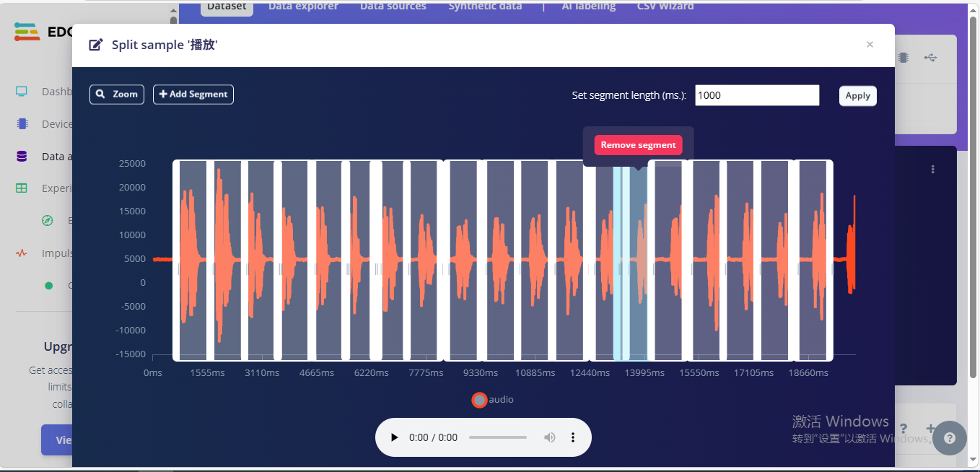Click the Impulse design pulse icon
The width and height of the screenshot is (980, 472).
click(x=22, y=253)
